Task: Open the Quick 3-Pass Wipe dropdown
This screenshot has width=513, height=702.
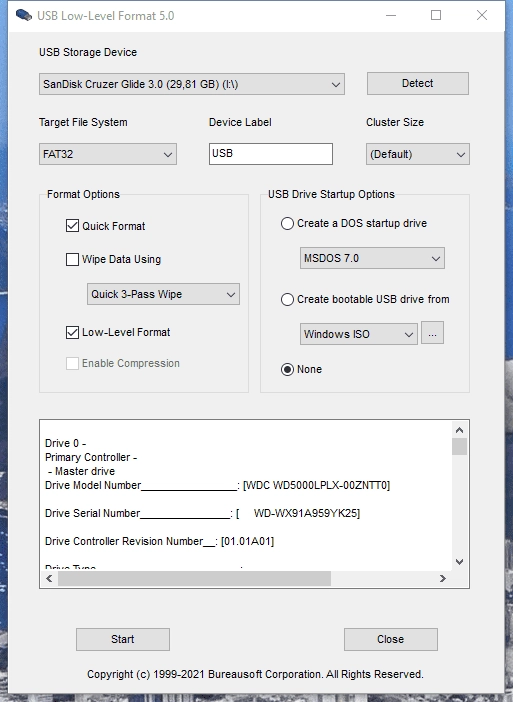Action: pos(163,294)
